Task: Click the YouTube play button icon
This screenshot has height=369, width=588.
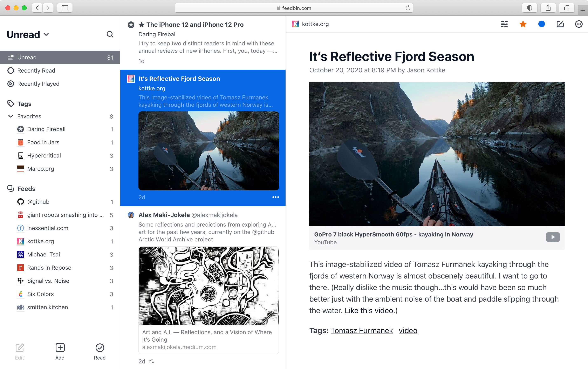Action: tap(553, 237)
